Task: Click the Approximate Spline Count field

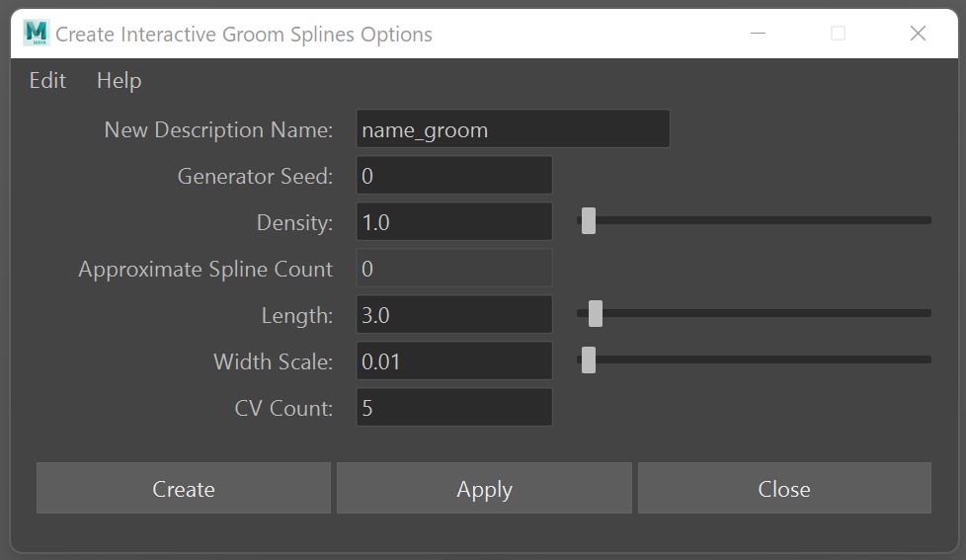Action: pyautogui.click(x=453, y=269)
